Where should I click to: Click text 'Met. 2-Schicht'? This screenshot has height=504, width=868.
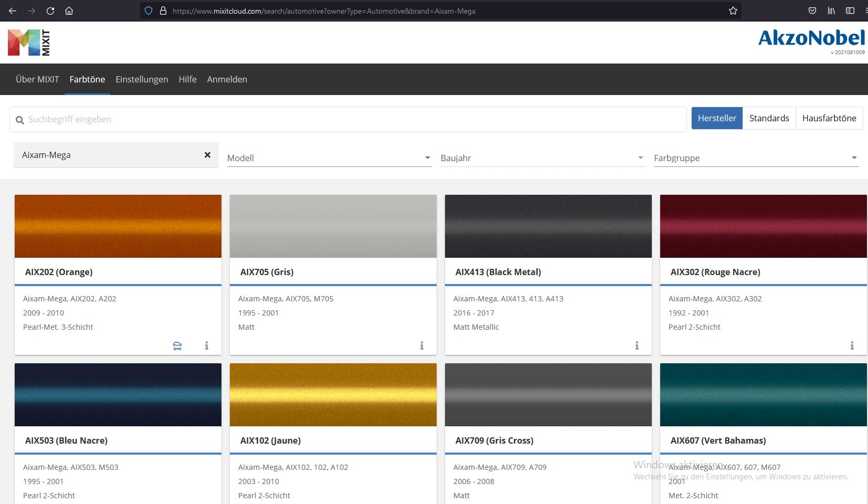(693, 496)
